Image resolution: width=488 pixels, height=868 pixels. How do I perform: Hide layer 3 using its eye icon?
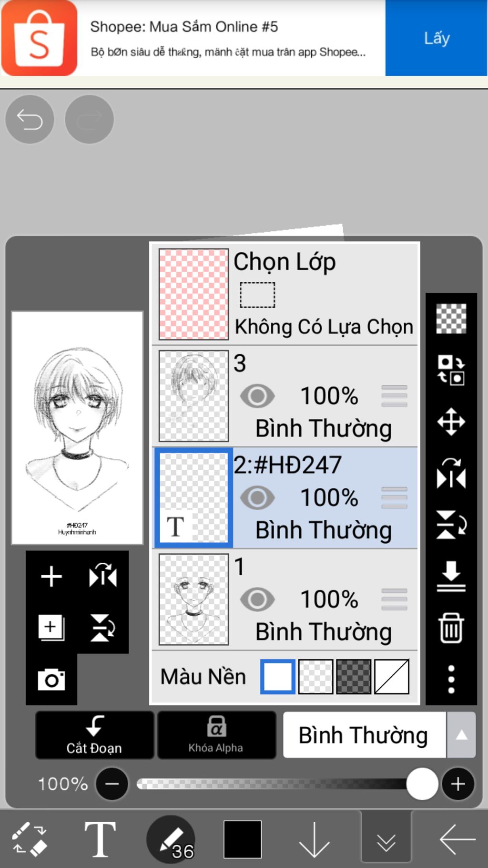257,396
